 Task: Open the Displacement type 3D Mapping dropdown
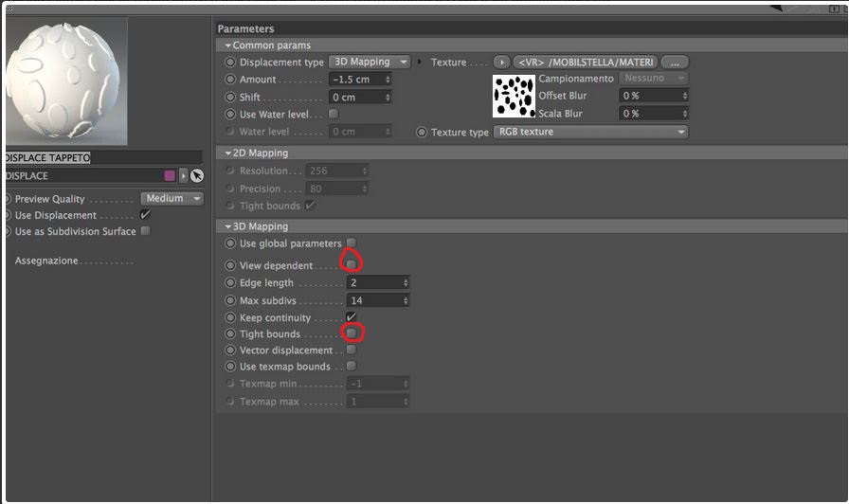coord(370,62)
